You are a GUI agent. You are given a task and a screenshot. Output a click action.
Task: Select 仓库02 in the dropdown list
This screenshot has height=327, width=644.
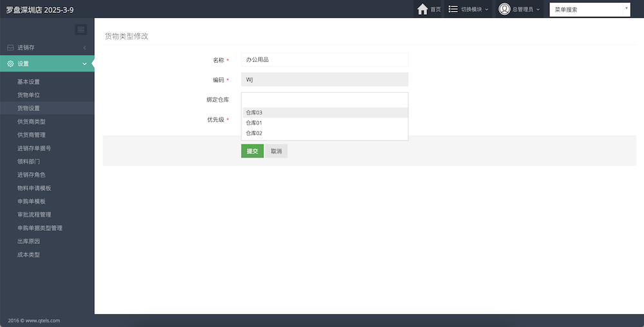point(325,134)
